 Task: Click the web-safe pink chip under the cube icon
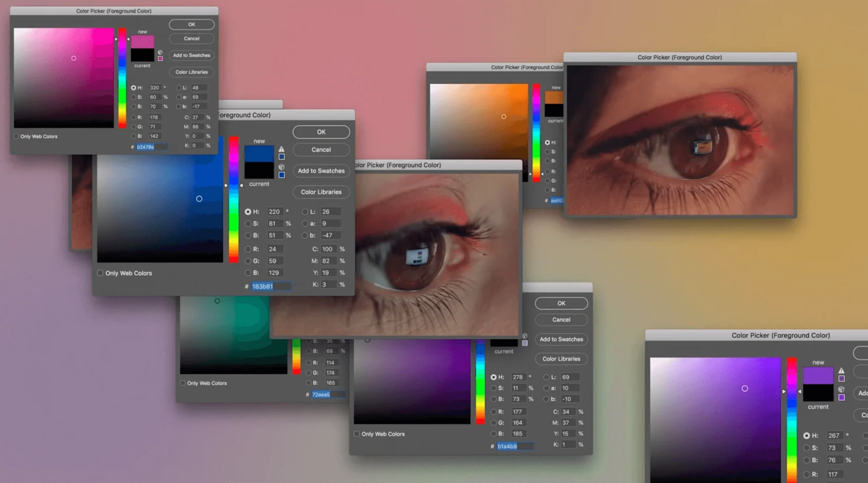[160, 59]
